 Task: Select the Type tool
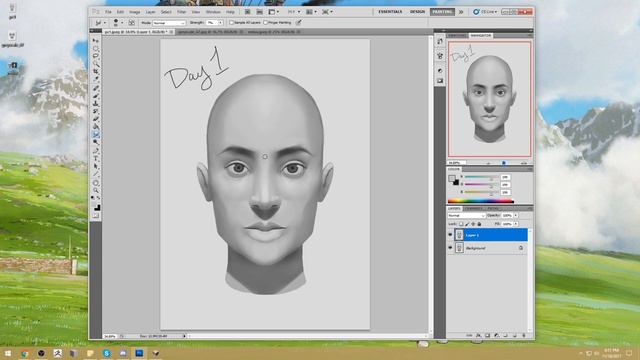click(x=96, y=159)
